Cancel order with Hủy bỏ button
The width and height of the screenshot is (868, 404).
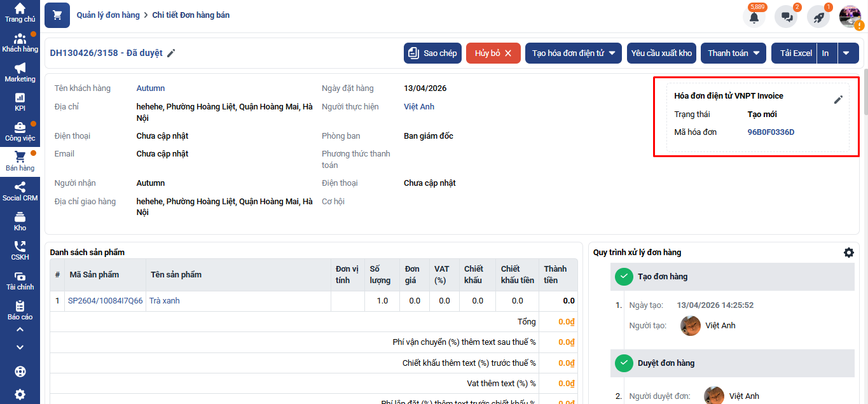pos(493,53)
